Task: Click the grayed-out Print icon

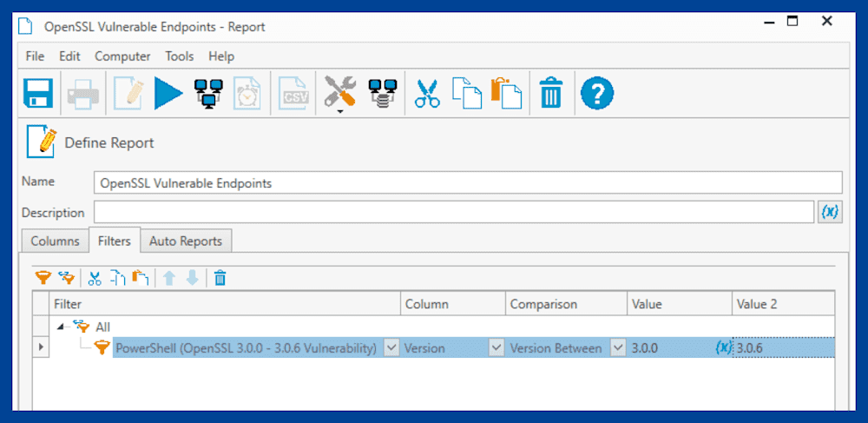Action: (83, 94)
